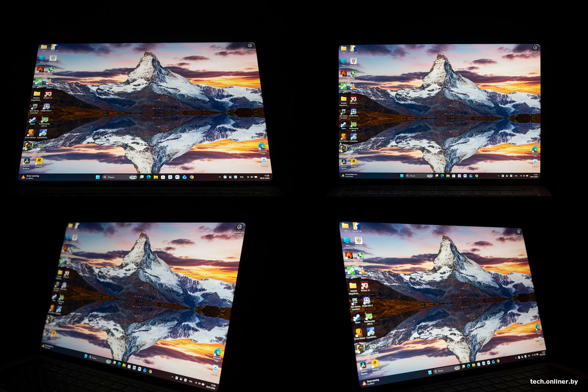The width and height of the screenshot is (588, 392).
Task: Open the Recycle Bin in the top-right photo
Action: 535,161
